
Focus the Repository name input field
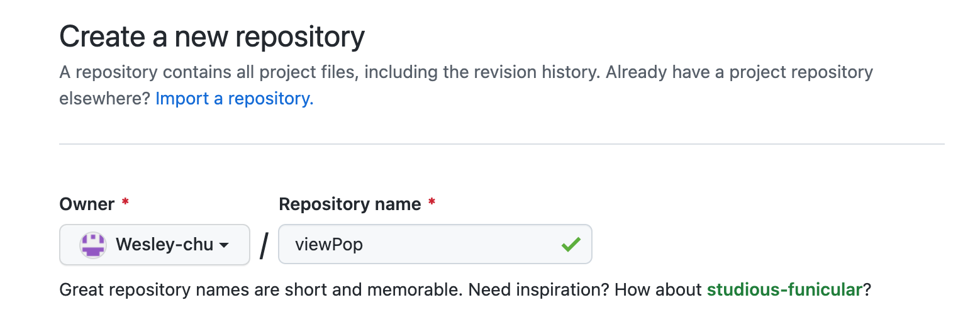pyautogui.click(x=435, y=245)
